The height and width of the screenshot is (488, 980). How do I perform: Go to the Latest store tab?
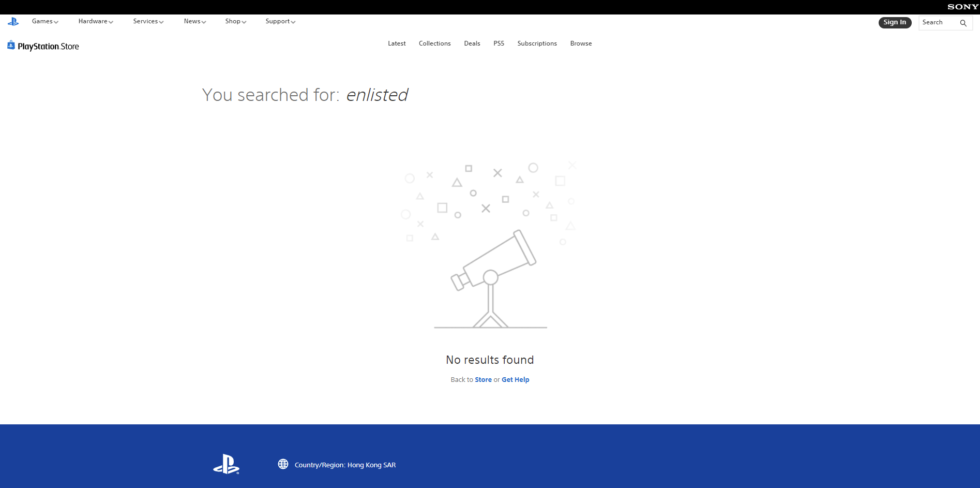[x=397, y=43]
